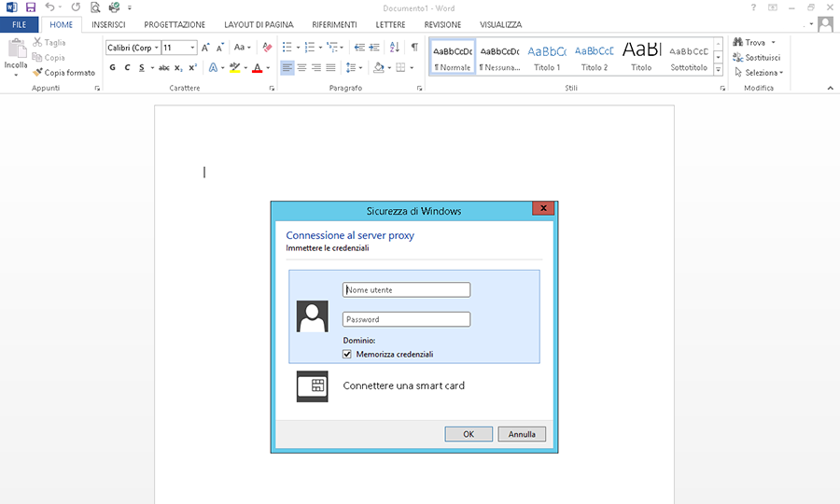
Task: Justify the paragraph text
Action: 331,67
